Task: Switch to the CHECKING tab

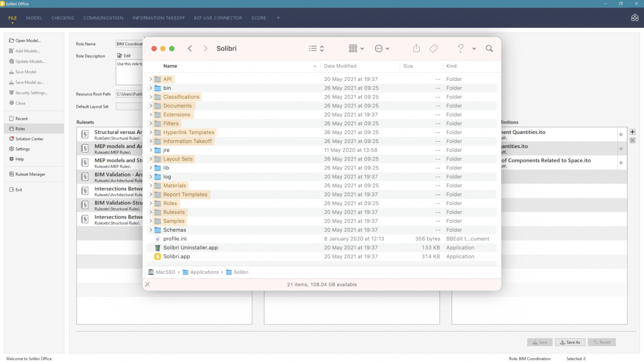Action: pos(63,18)
